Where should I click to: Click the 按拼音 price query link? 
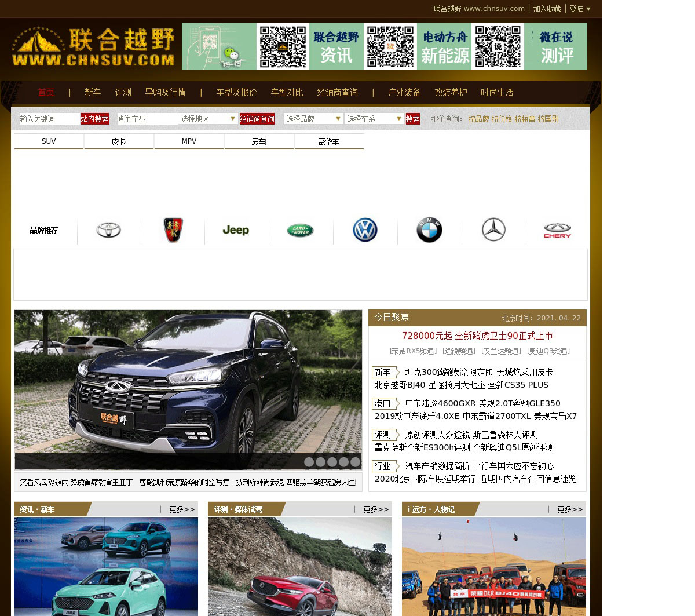pos(525,119)
